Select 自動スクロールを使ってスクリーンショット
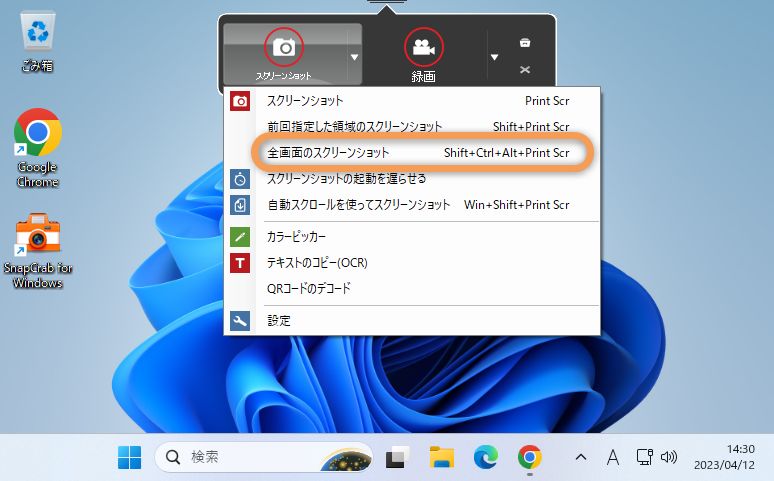Image resolution: width=774 pixels, height=481 pixels. (x=412, y=204)
